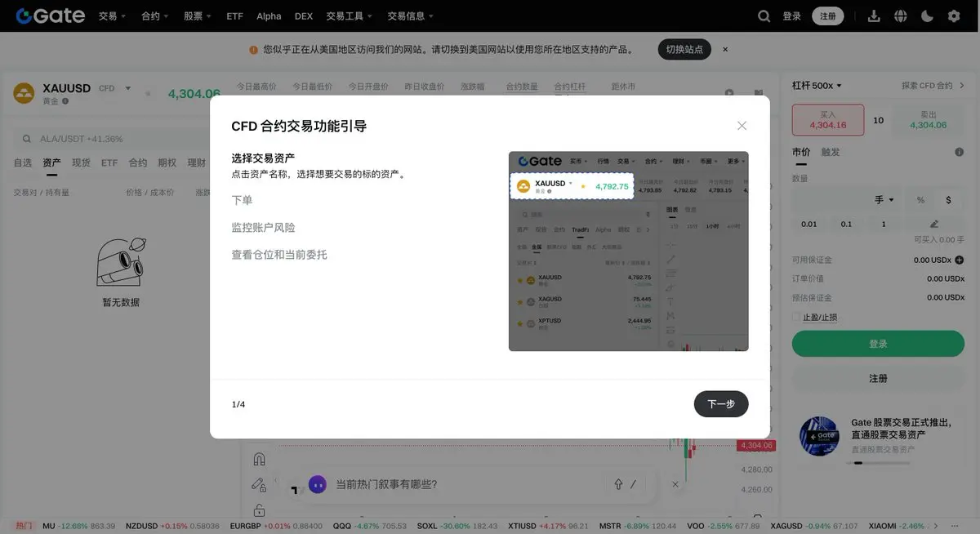Expand the 交易 menu in header

[x=112, y=16]
